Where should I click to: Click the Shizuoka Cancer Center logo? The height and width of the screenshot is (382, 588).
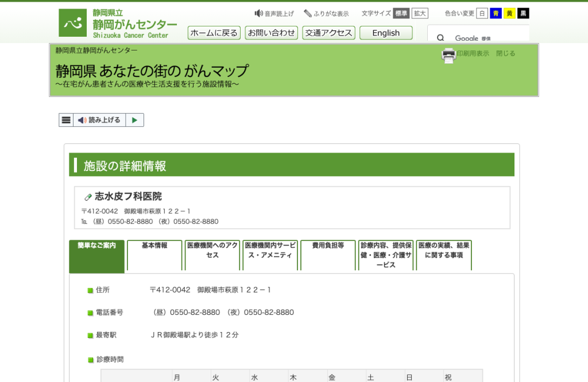(x=118, y=23)
